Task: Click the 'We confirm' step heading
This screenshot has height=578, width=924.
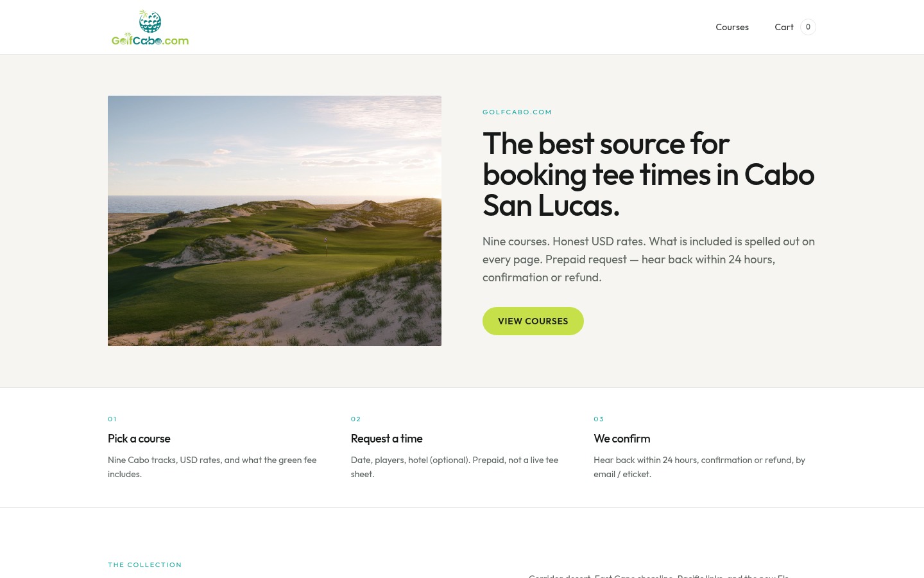Action: [622, 439]
